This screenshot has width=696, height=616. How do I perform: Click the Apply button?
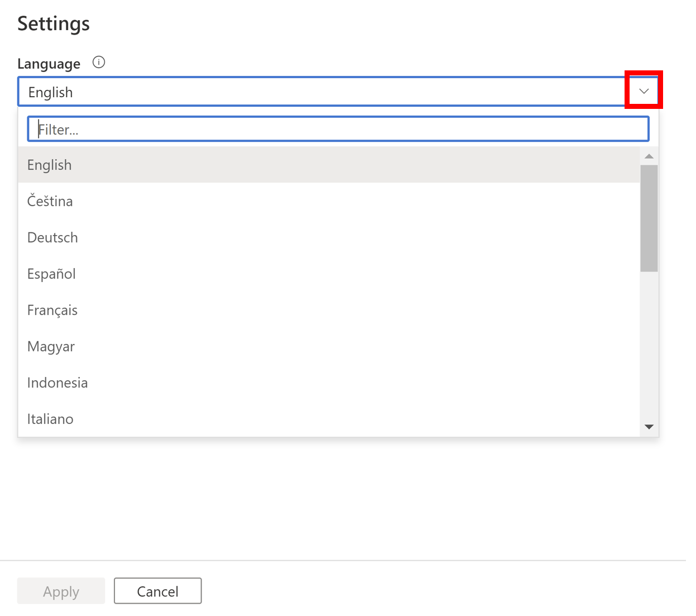61,591
